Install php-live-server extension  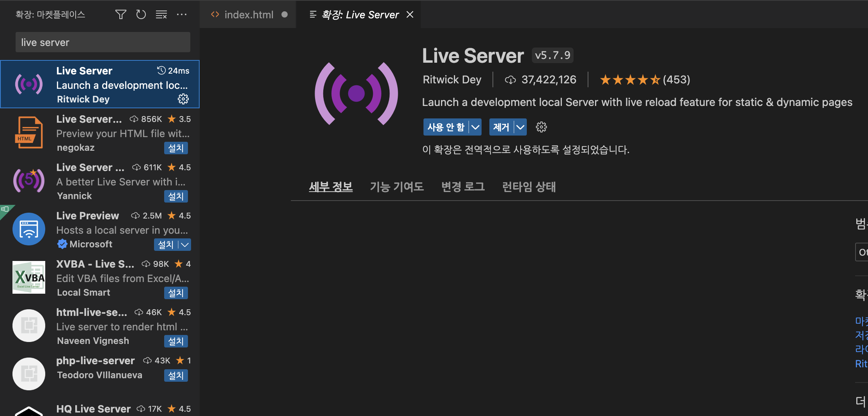click(x=176, y=375)
